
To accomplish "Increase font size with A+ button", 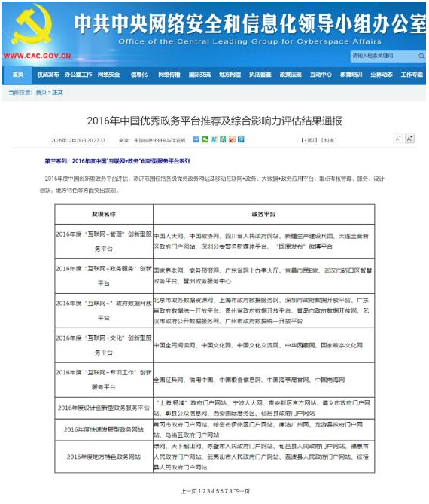I will (x=409, y=139).
